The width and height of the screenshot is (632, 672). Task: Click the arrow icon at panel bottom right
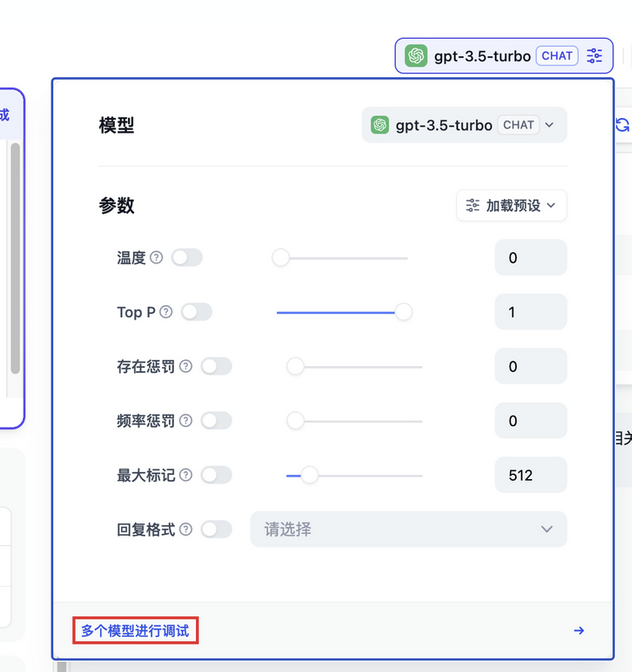(x=579, y=631)
